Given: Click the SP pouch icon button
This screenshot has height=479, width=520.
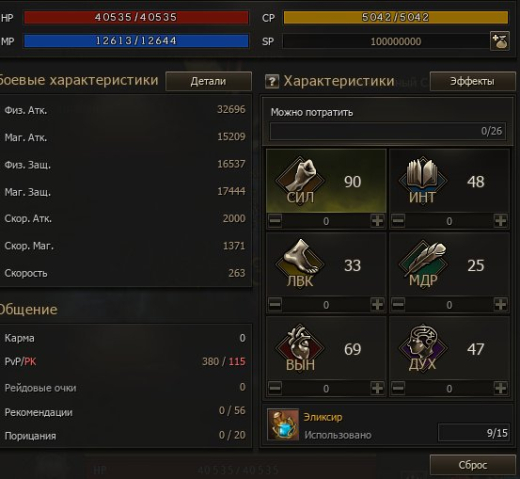Looking at the screenshot, I should point(500,41).
